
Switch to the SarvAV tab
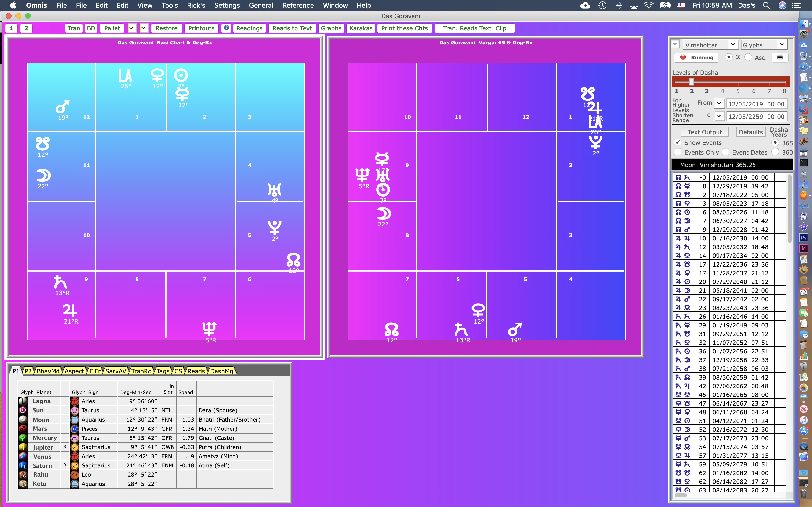click(116, 371)
